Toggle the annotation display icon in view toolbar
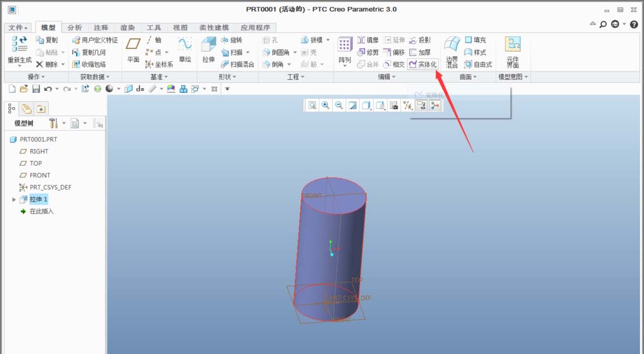 421,106
